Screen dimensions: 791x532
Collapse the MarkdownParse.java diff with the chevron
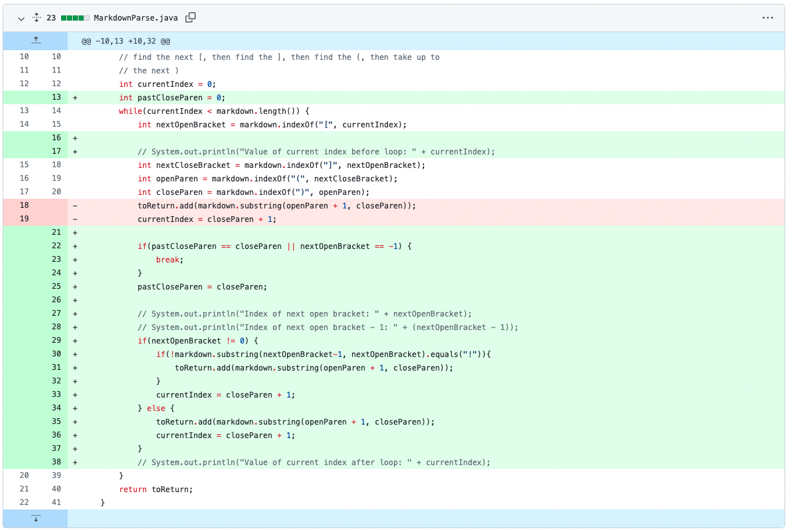tap(21, 18)
